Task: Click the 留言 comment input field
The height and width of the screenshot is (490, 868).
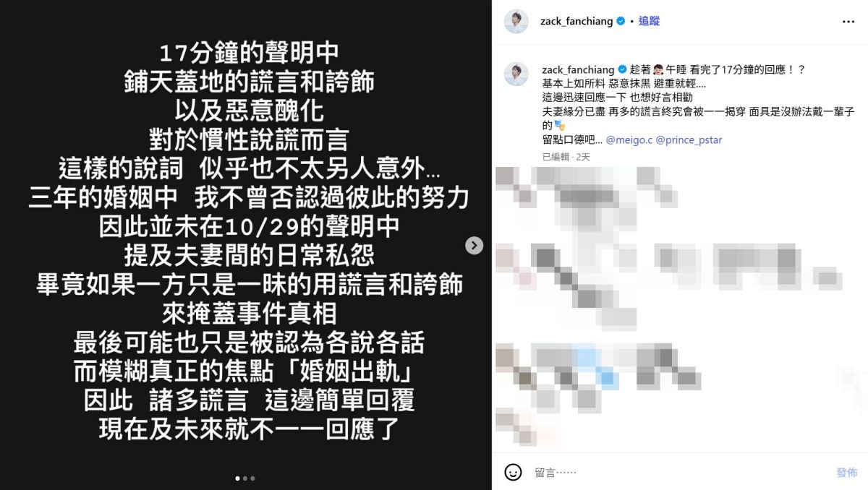Action: [680, 473]
